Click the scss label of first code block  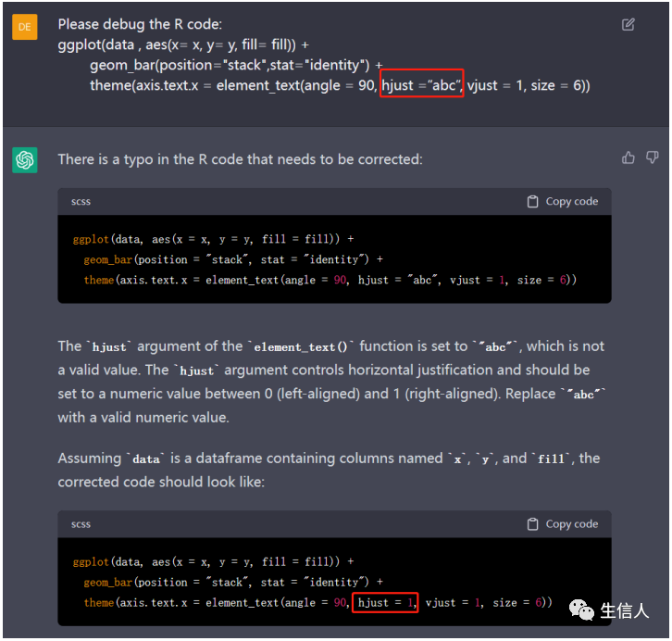point(81,202)
